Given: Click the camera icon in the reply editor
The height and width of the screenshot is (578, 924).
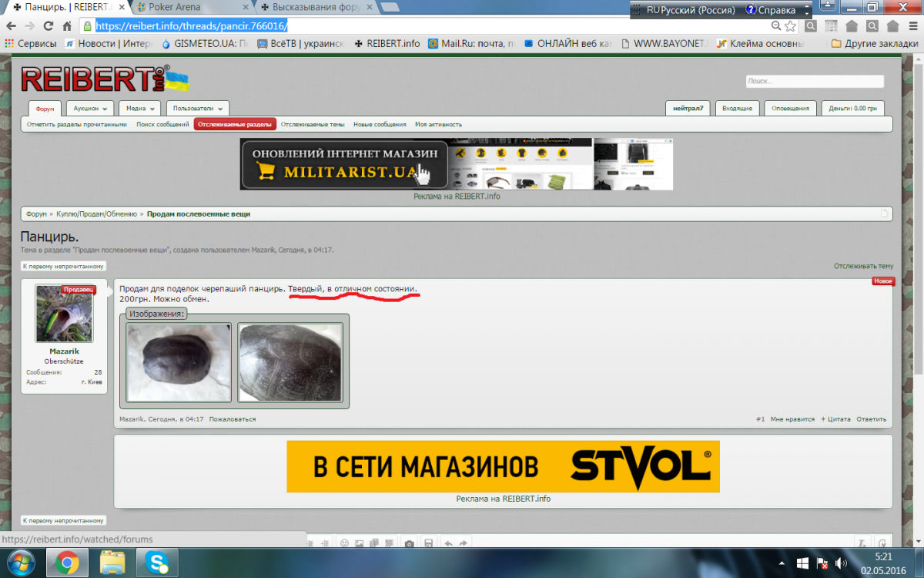Looking at the screenshot, I should [410, 543].
